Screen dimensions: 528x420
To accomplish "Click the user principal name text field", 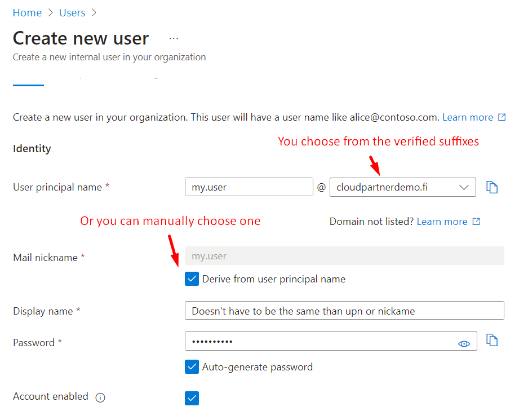I will [249, 187].
